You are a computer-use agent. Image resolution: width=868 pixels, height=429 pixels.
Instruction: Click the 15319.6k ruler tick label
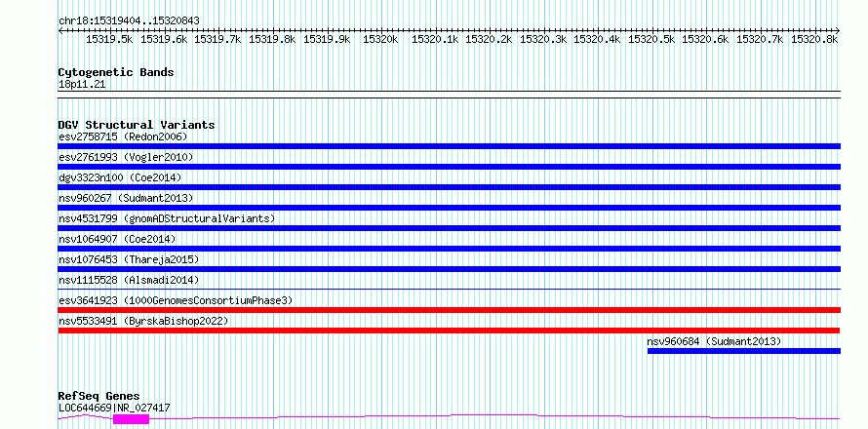(164, 39)
